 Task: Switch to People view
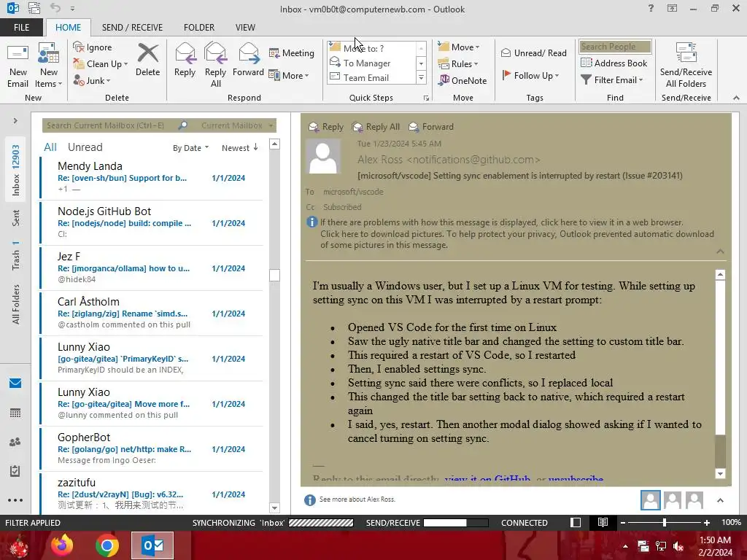point(15,442)
